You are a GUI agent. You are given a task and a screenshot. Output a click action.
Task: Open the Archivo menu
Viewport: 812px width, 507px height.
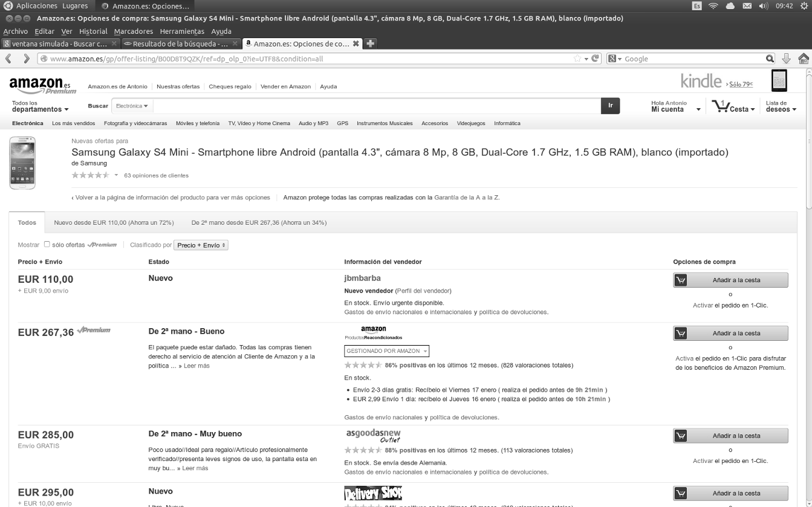click(x=16, y=31)
